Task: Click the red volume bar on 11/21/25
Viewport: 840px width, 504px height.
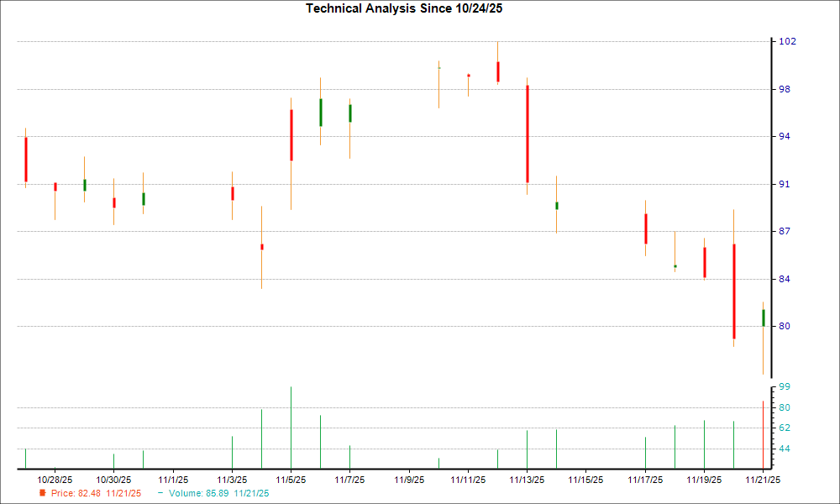Action: 763,433
